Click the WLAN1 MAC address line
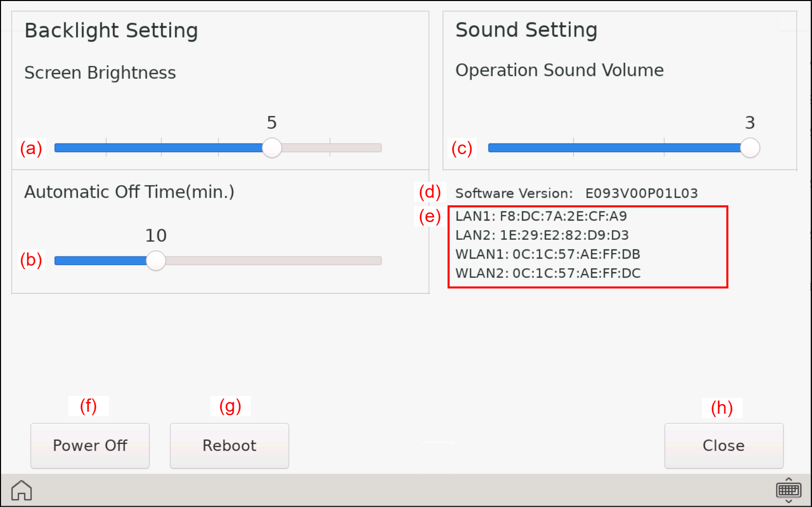812x508 pixels. (547, 254)
